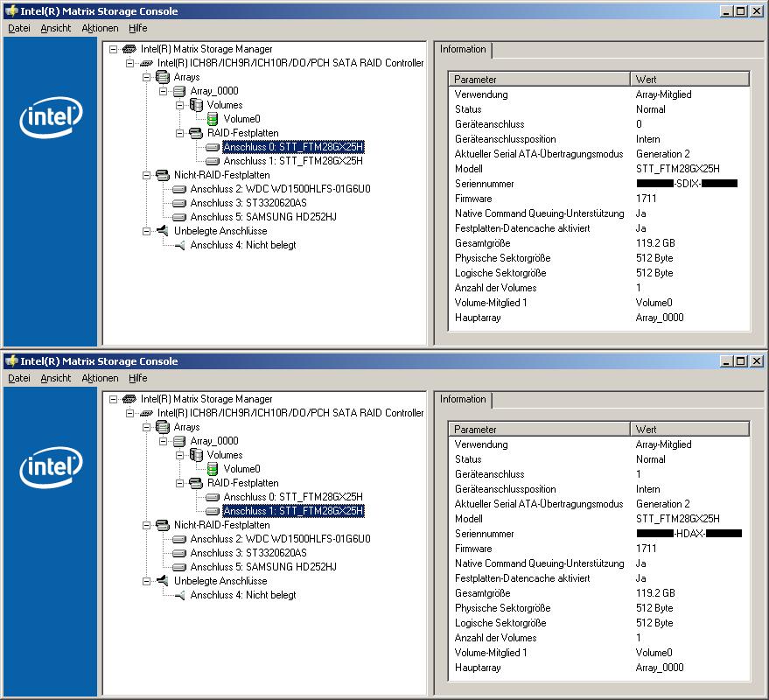
Task: Select Anschluss 0 STT_FTM28GX25H in lower tree
Action: [293, 497]
